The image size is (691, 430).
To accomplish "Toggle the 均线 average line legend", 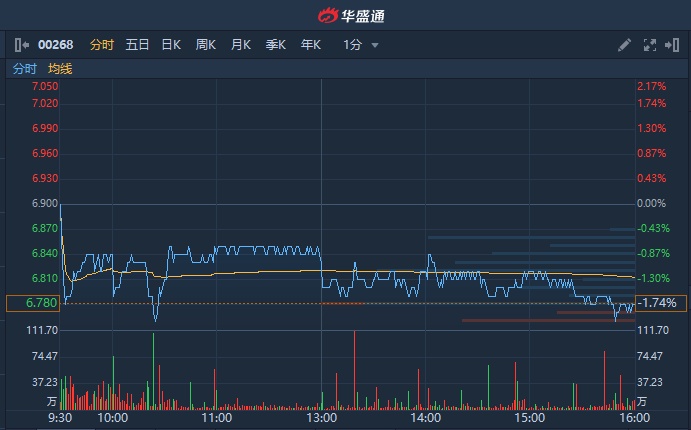I will 60,69.
